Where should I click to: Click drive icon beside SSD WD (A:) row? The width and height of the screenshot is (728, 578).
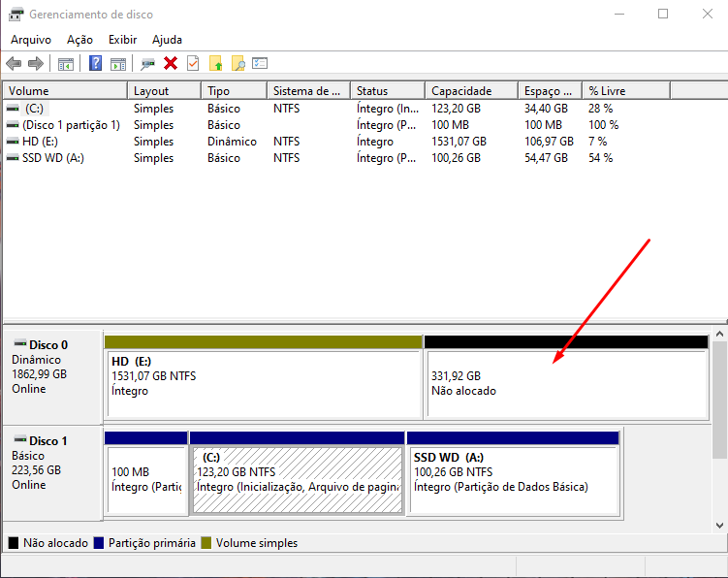(13, 158)
